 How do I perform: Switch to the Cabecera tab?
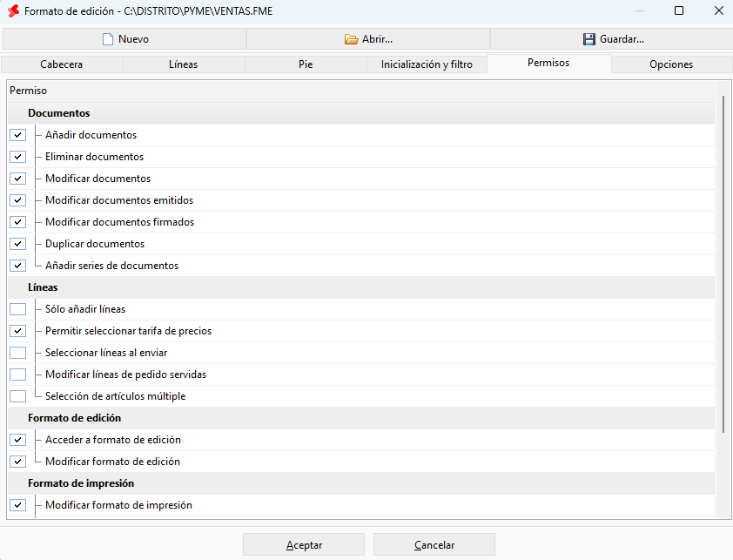click(62, 64)
